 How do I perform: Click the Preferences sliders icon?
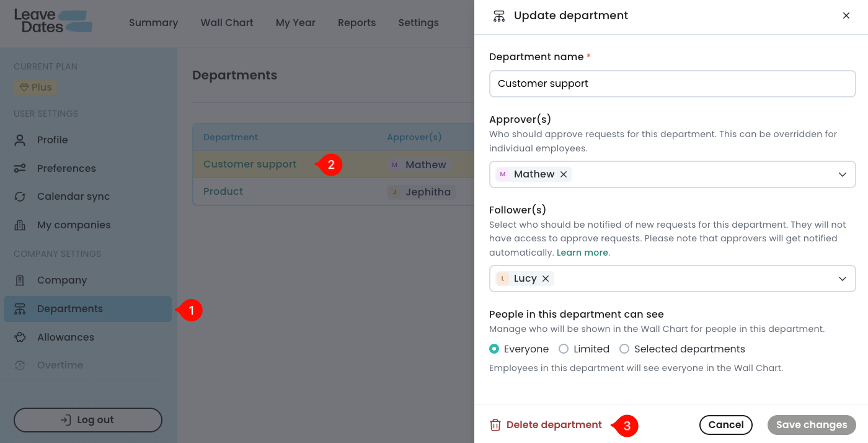(x=20, y=168)
